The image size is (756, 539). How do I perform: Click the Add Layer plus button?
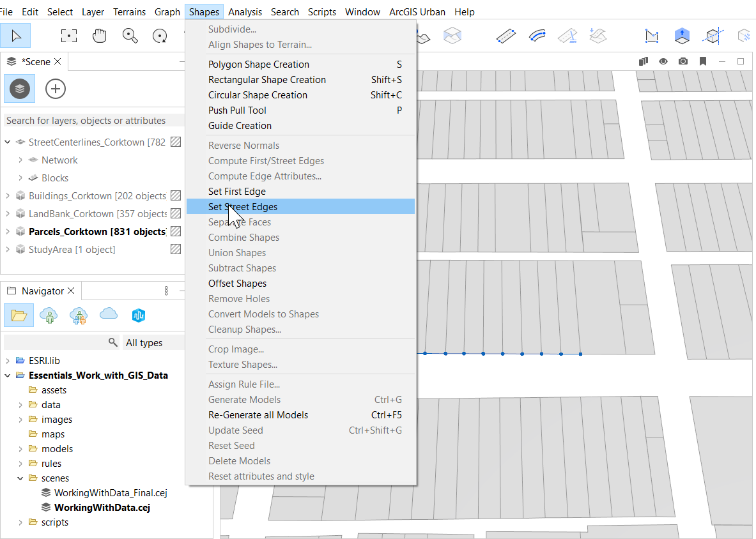click(x=55, y=89)
